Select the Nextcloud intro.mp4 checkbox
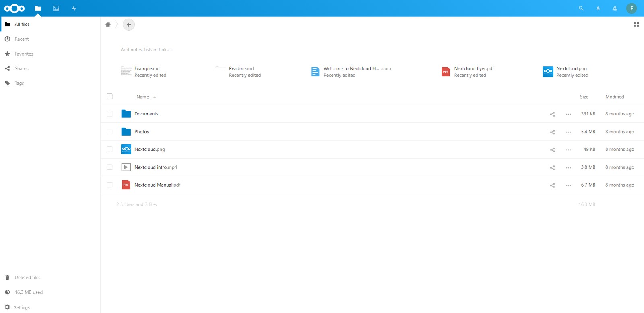Image resolution: width=644 pixels, height=313 pixels. 109,167
